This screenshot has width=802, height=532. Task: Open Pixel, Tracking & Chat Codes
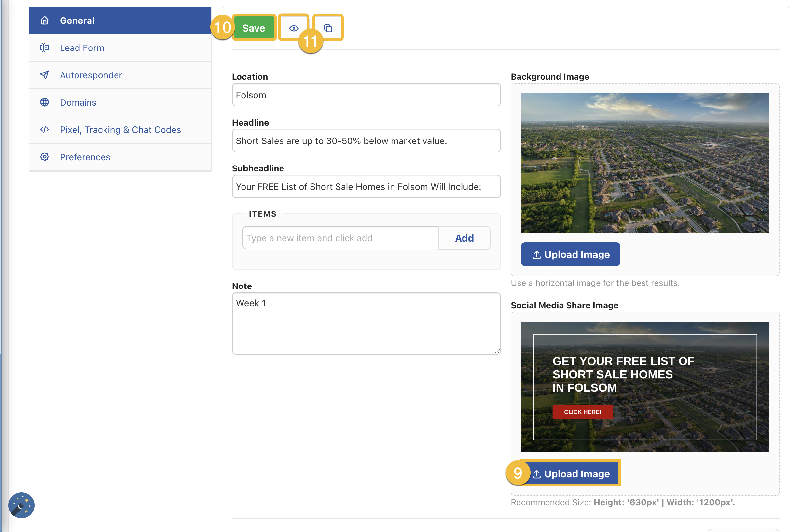[x=120, y=130]
